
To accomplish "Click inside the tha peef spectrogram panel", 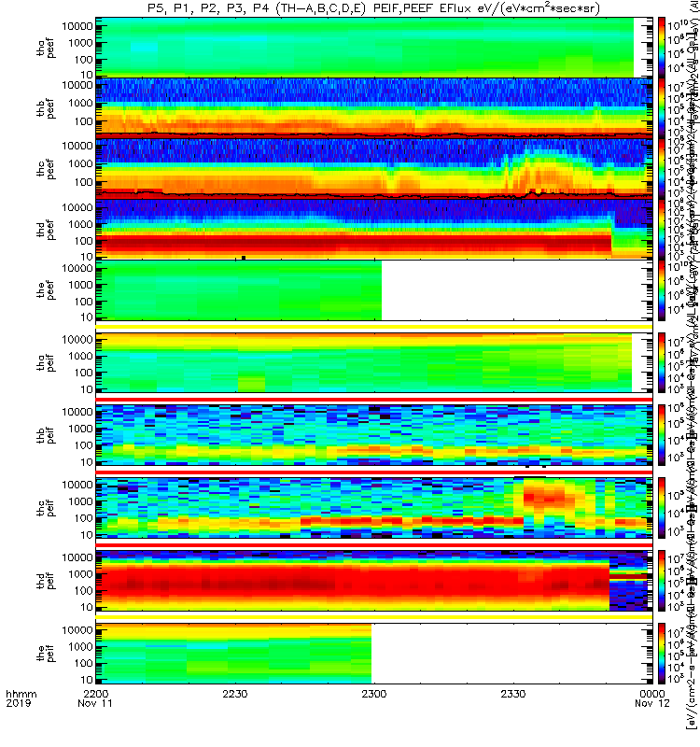I will (374, 48).
